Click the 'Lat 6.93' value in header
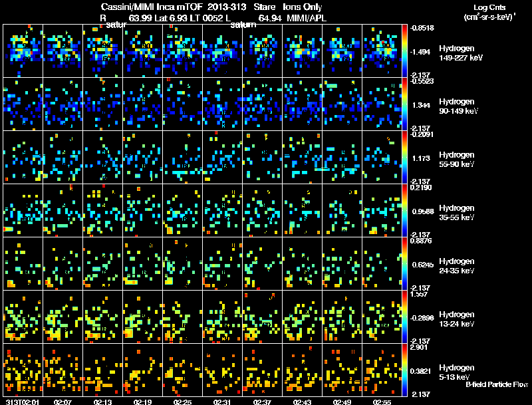 [171, 19]
